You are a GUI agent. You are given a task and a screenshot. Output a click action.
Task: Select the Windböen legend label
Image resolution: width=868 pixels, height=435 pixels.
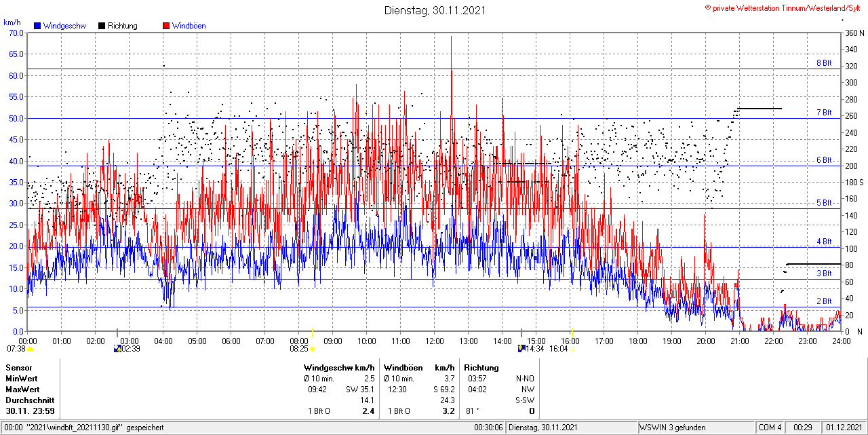pyautogui.click(x=189, y=26)
